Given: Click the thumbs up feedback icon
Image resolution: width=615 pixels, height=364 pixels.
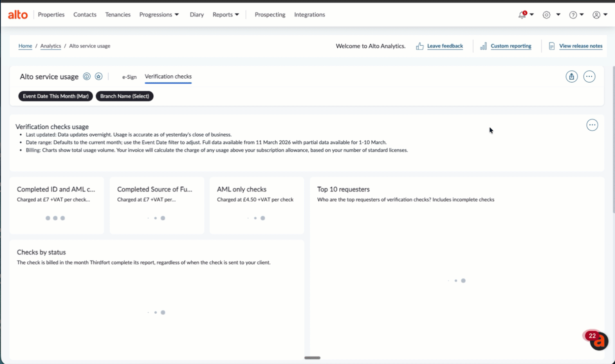Looking at the screenshot, I should point(420,46).
